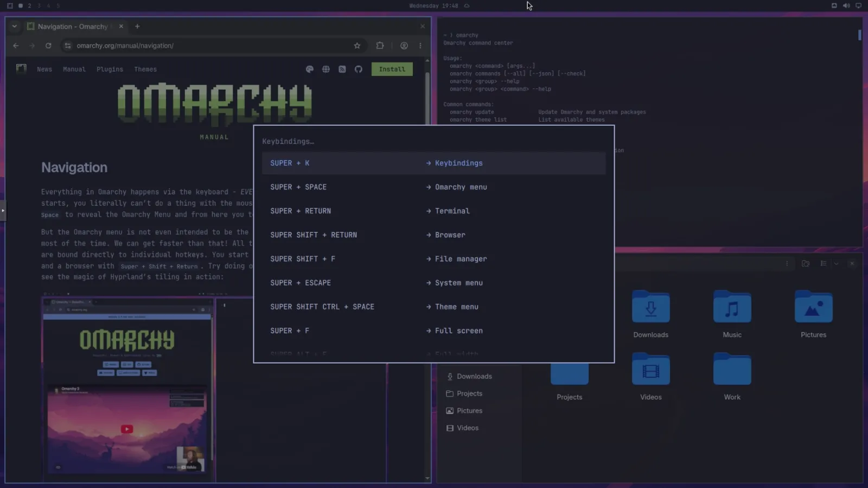868x488 pixels.
Task: Play the embedded Omarchy video thumbnail
Action: click(127, 429)
